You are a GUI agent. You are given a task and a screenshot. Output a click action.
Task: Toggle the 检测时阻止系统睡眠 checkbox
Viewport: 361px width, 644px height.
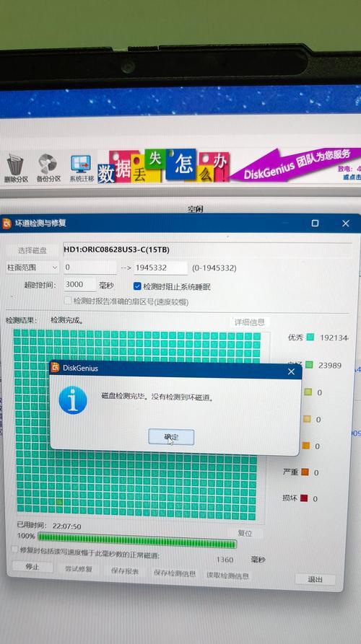pos(137,286)
